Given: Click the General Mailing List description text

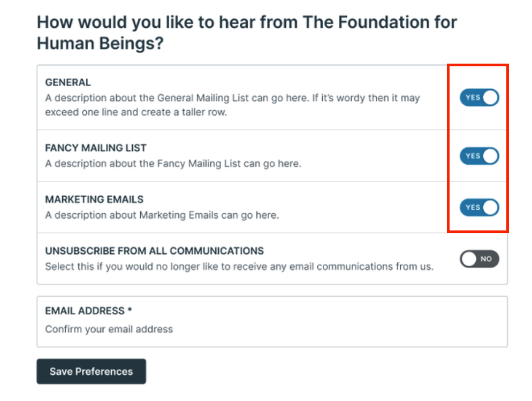Looking at the screenshot, I should coord(232,105).
